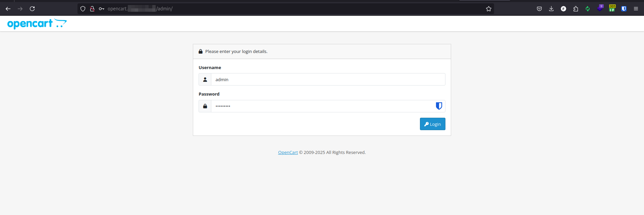This screenshot has width=644, height=215.
Task: Click the OpenCart logo in the header
Action: (x=37, y=23)
